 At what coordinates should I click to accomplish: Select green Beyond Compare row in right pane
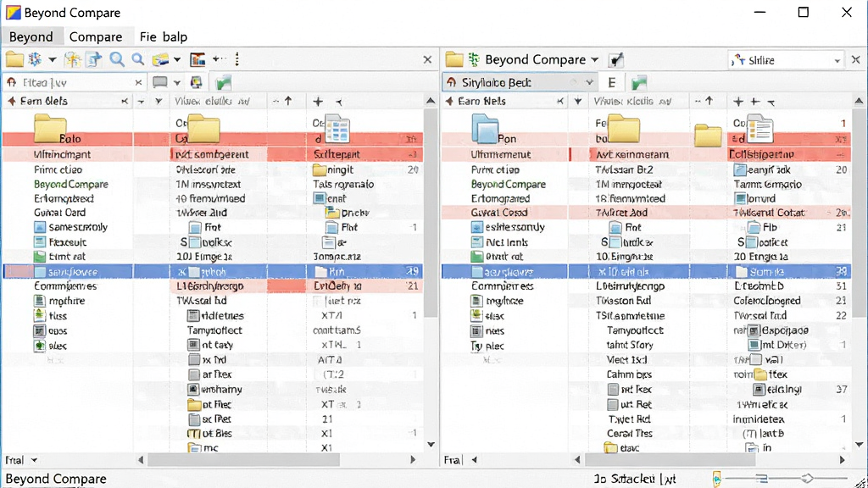509,184
